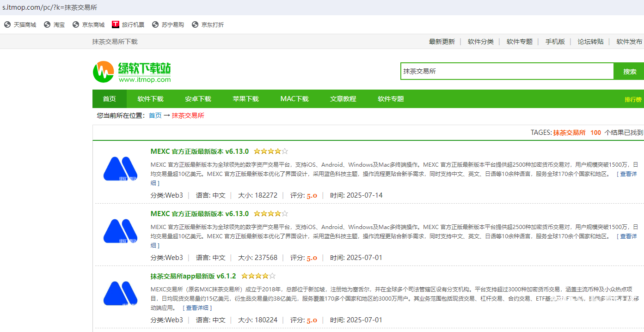
Task: Open the 京东打折 bookmark
Action: [x=208, y=25]
